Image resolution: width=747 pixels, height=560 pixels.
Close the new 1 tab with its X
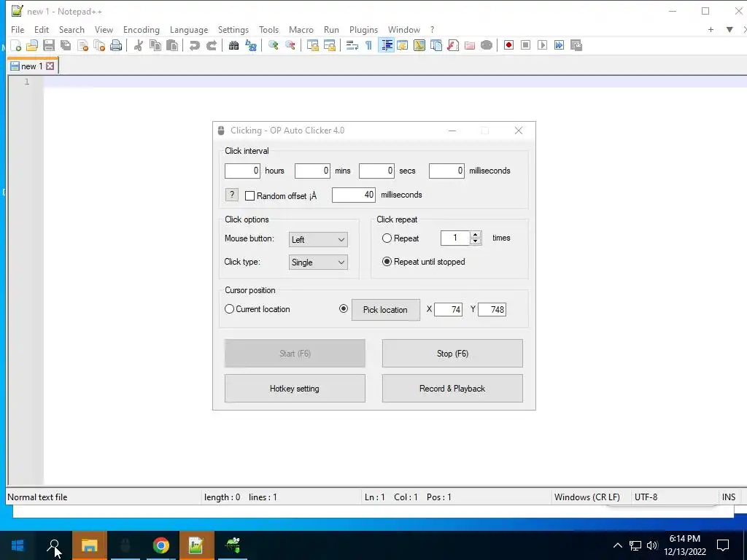tap(50, 66)
